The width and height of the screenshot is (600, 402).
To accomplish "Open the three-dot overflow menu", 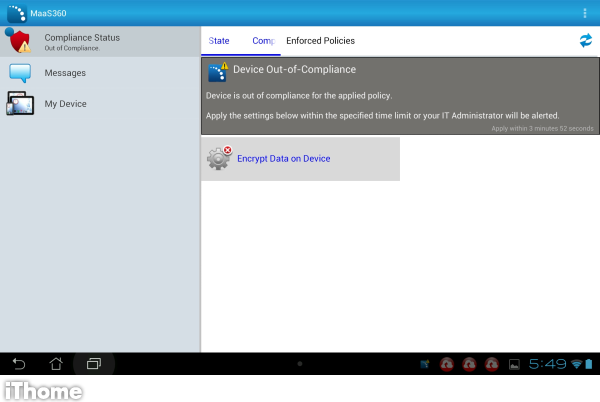I will click(x=585, y=13).
